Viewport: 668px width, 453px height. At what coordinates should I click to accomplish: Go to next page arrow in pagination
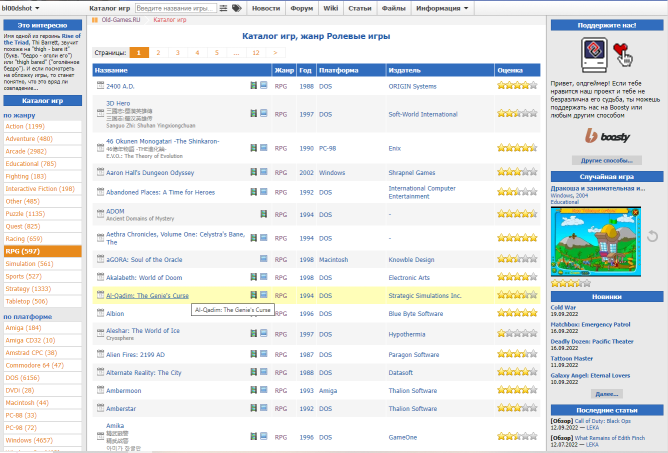(284, 52)
